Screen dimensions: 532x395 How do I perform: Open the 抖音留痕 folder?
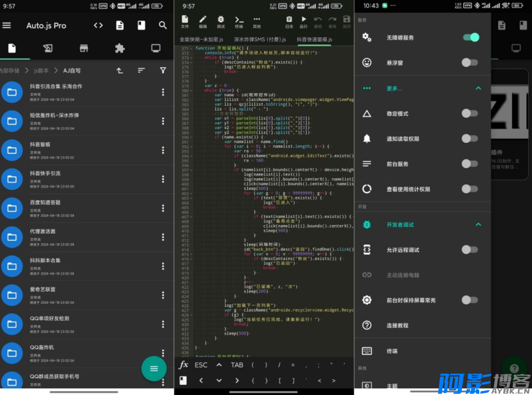pos(87,150)
